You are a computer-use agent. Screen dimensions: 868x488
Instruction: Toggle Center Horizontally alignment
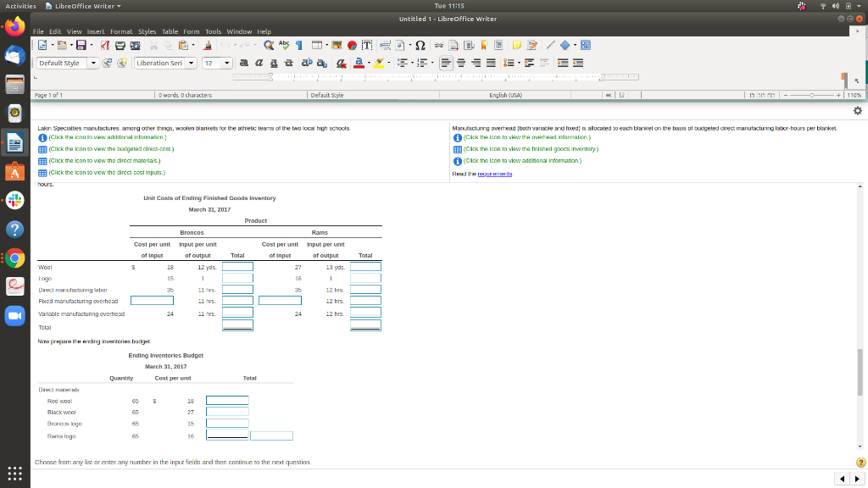461,63
